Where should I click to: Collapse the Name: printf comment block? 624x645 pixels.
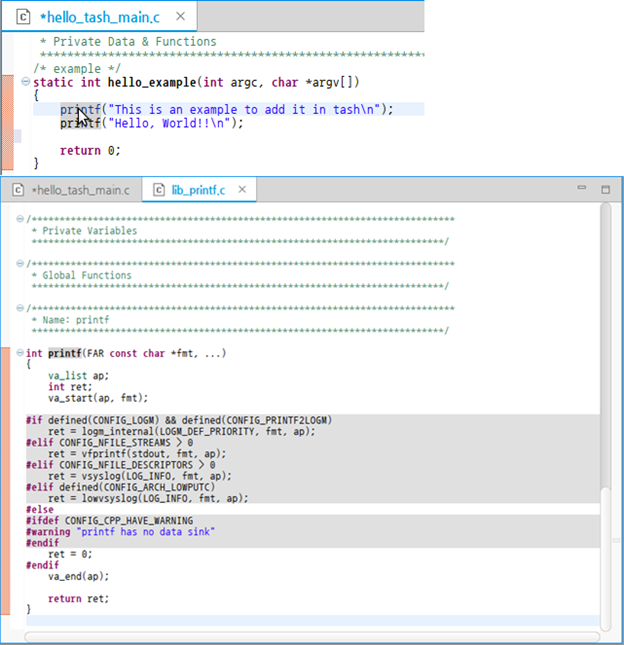(x=20, y=309)
